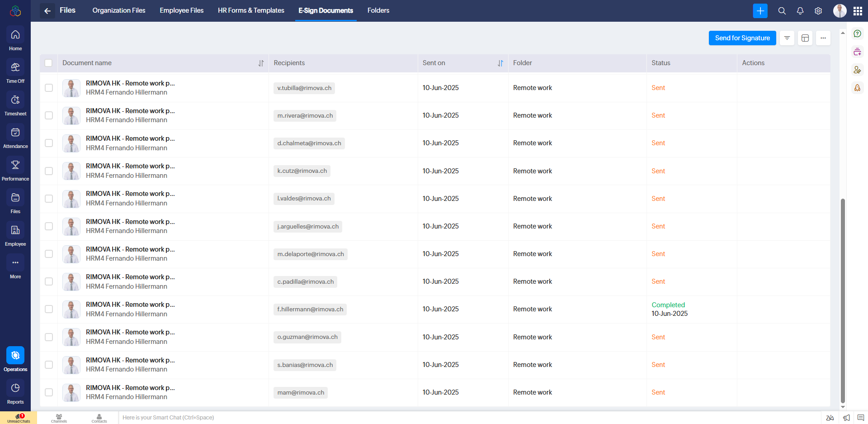Screen dimensions: 868x424
Task: Click the notifications bell icon
Action: point(800,11)
